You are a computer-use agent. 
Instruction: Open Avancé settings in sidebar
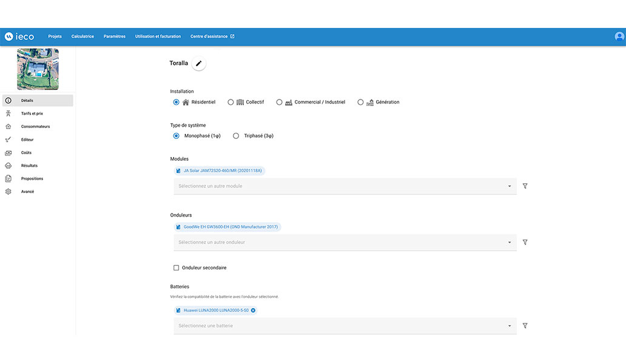[27, 192]
